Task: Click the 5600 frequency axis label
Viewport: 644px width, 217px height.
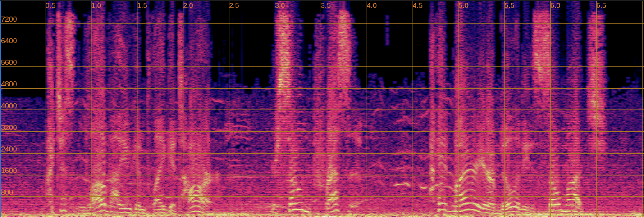Action: 9,62
